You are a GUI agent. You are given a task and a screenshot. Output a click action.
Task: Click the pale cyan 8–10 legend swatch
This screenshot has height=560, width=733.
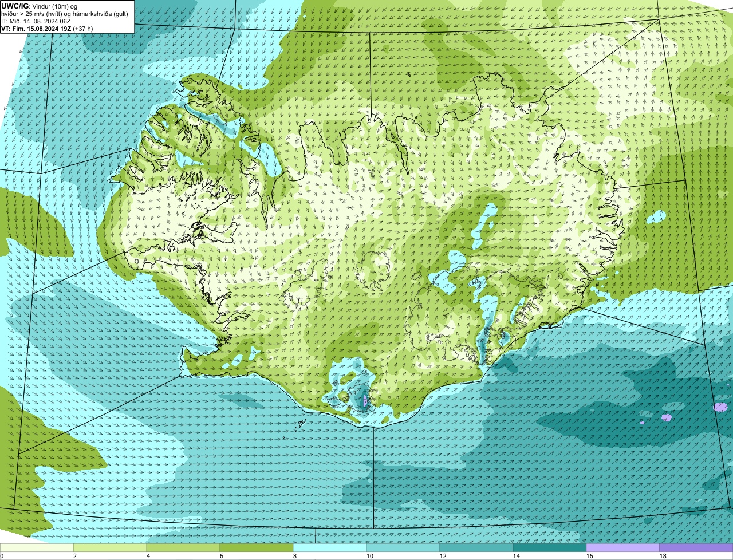[330, 548]
